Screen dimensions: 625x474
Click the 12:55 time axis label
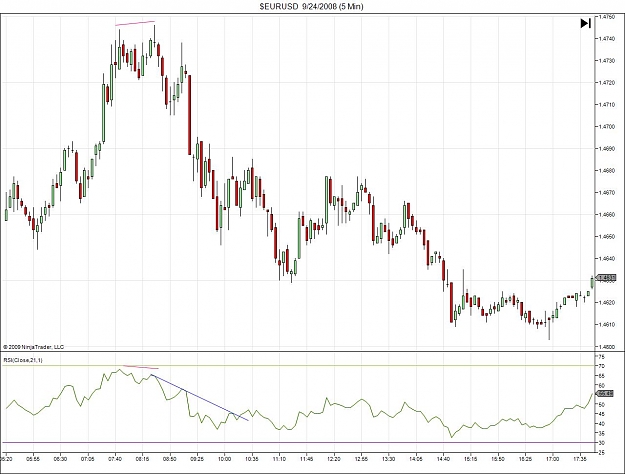coord(361,459)
